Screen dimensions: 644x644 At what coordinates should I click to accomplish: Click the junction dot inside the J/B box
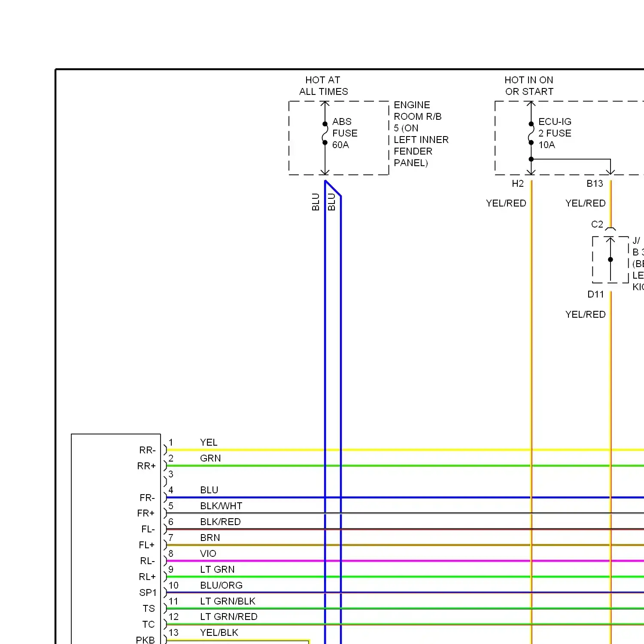click(x=611, y=259)
